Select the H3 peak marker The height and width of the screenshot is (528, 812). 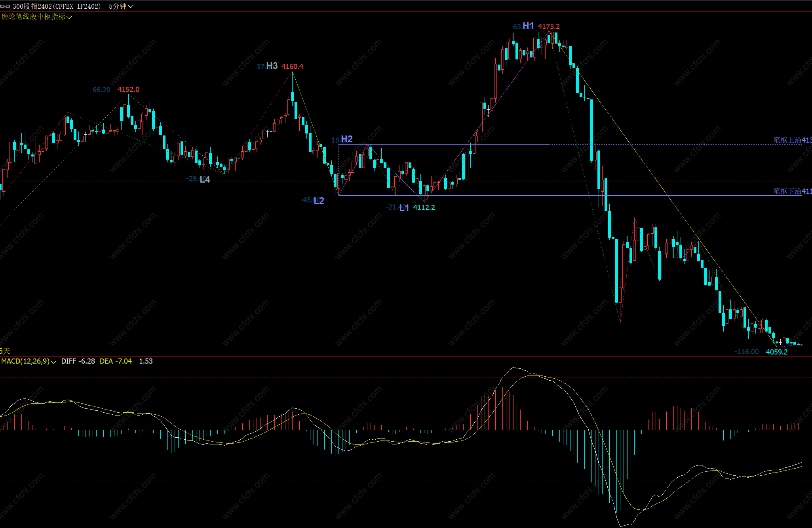[x=272, y=66]
